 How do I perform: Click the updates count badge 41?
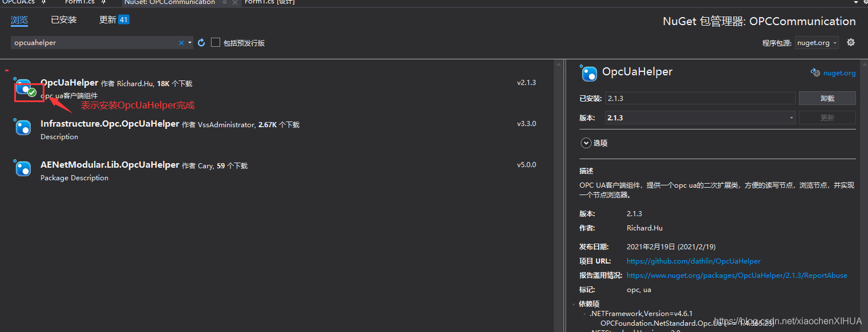124,20
